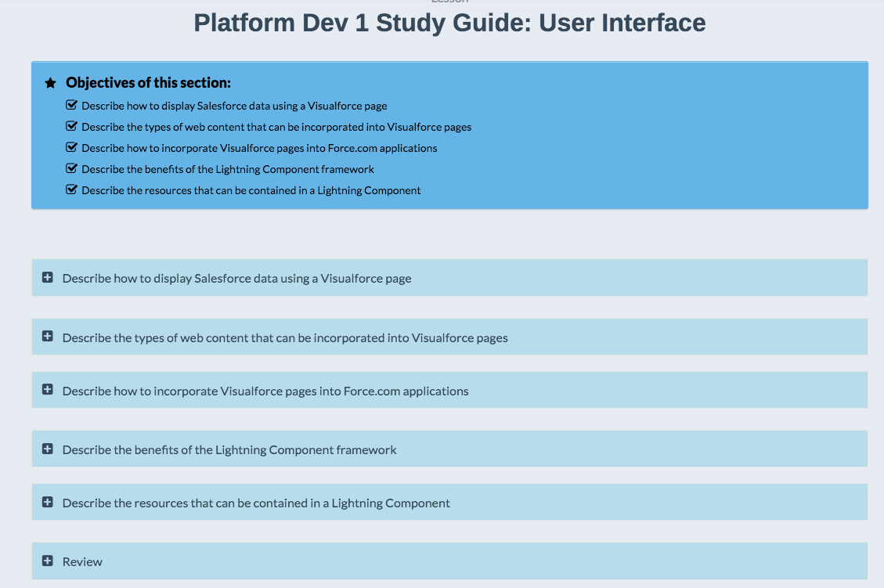Expand plus icon for 'resources that can be contained' accordion

(x=47, y=502)
